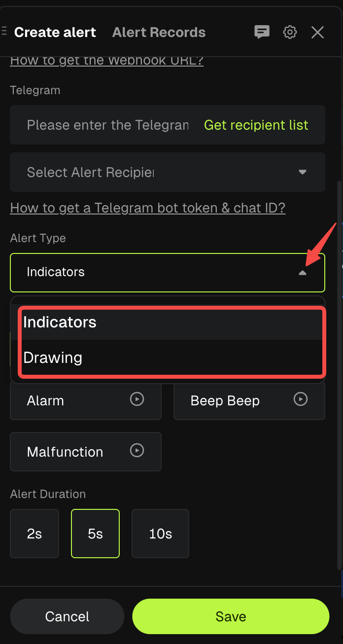Choose Drawing from the Alert Type list

point(53,358)
